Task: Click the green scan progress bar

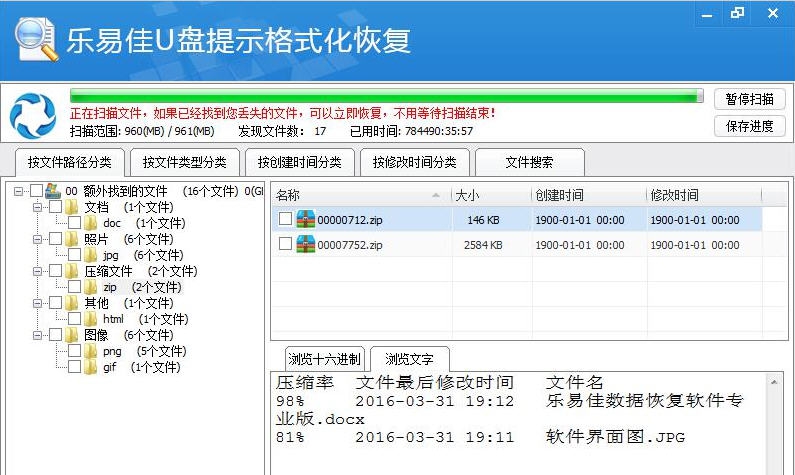Action: click(x=386, y=96)
